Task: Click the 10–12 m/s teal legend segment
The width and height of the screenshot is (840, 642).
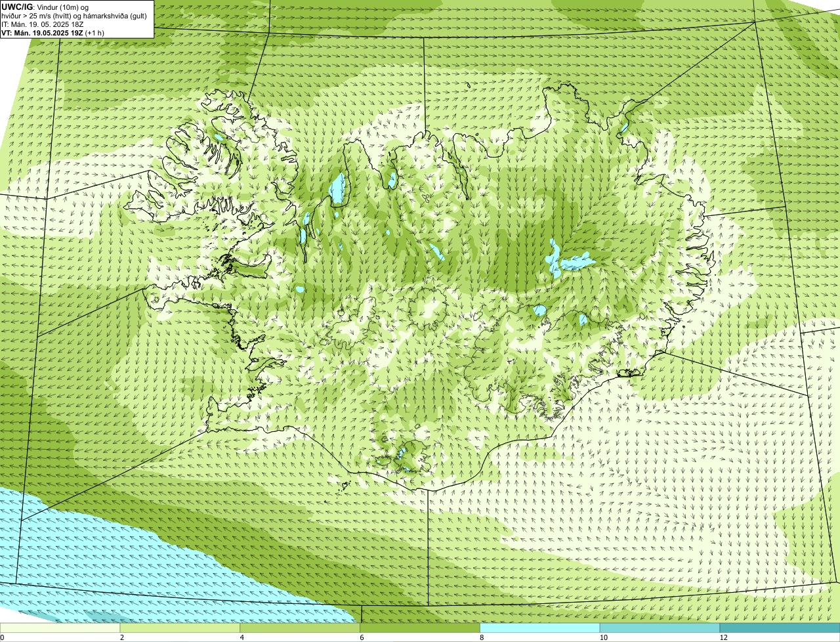Action: pos(661,628)
